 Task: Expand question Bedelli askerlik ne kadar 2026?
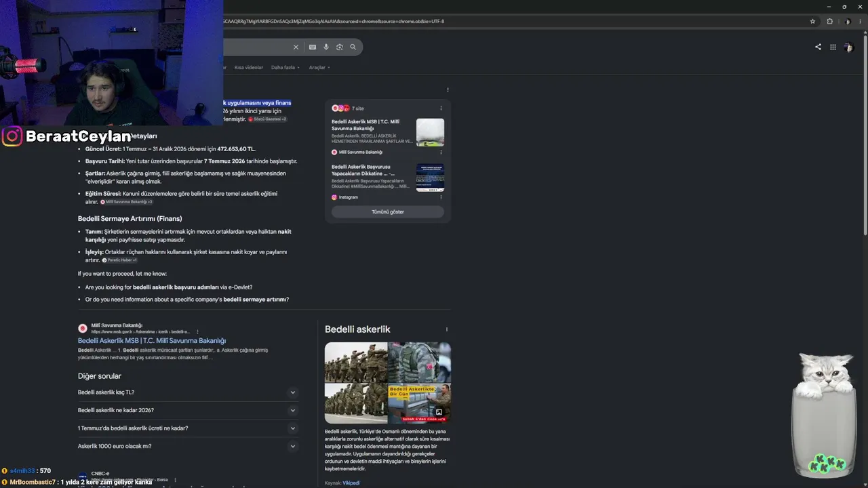[x=188, y=410]
